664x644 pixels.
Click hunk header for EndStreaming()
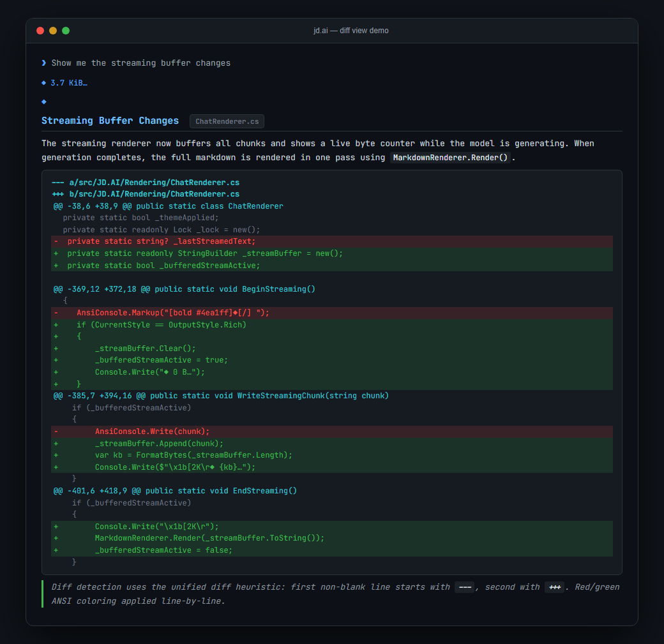(175, 491)
